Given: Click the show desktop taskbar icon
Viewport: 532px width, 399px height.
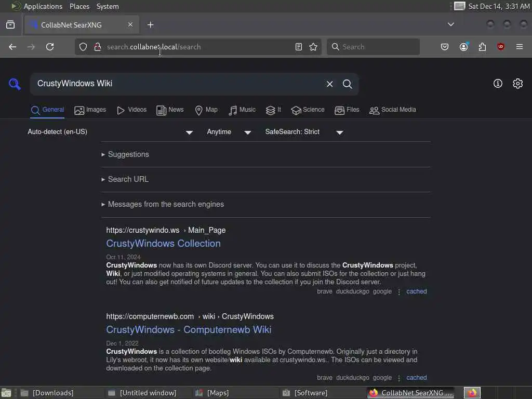Looking at the screenshot, I should tap(6, 393).
